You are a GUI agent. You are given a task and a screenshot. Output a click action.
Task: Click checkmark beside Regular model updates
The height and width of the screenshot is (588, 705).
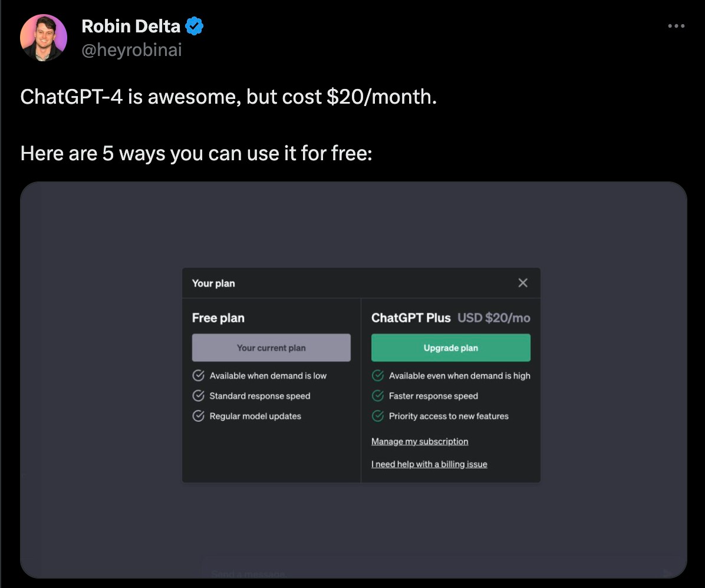(199, 416)
